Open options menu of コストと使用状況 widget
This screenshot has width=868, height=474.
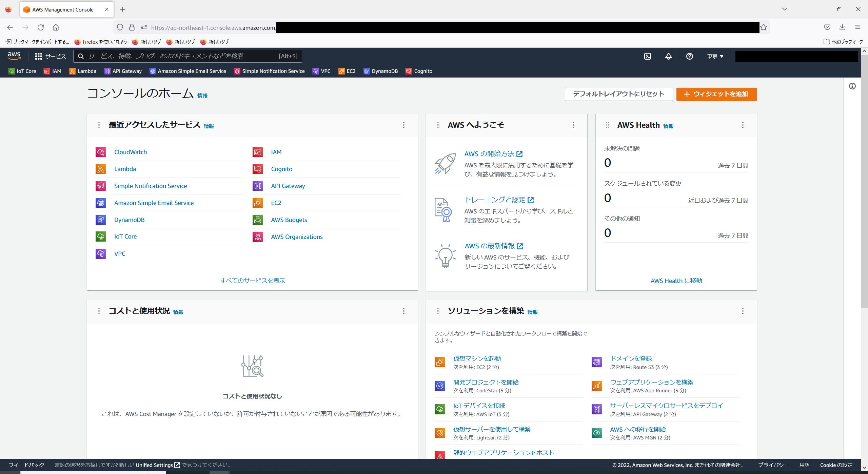click(x=403, y=311)
